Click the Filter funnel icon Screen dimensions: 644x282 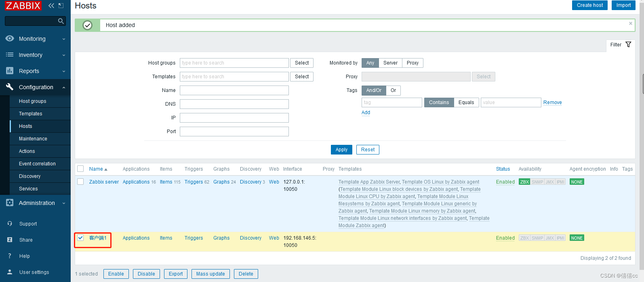point(628,44)
